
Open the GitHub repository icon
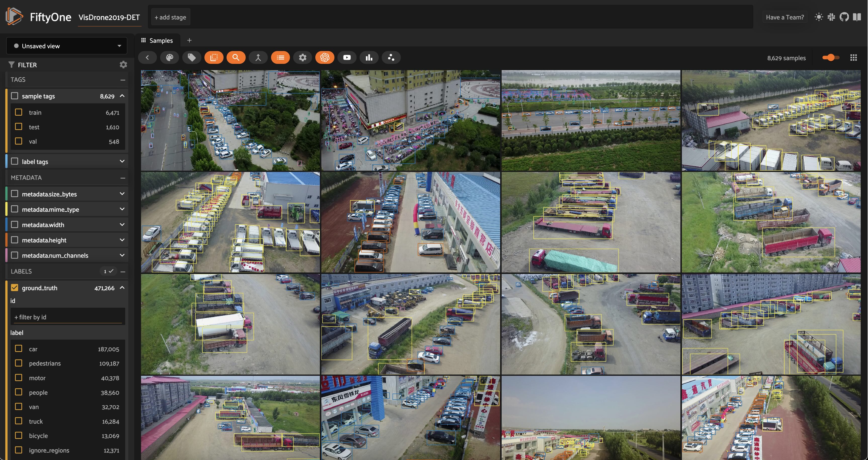click(x=844, y=17)
